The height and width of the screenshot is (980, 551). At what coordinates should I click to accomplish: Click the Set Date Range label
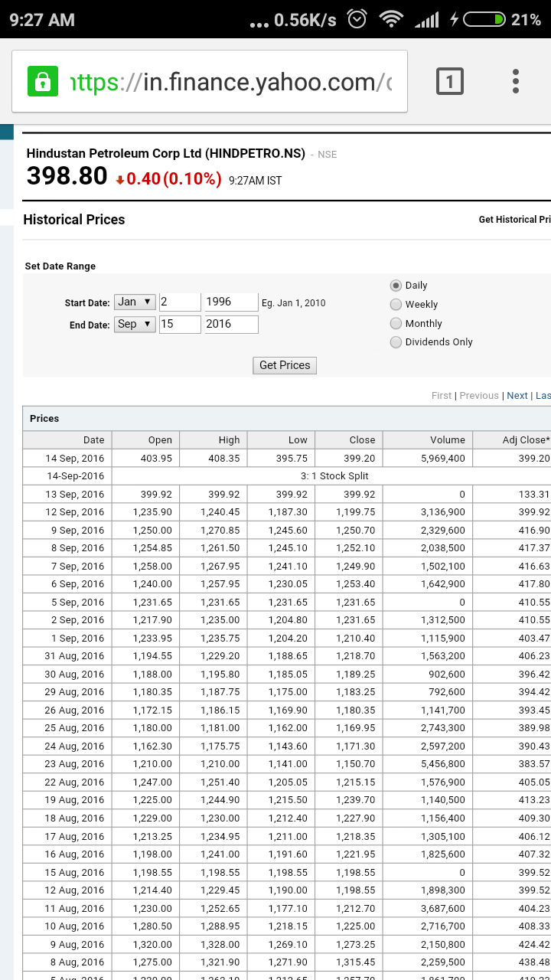click(60, 266)
